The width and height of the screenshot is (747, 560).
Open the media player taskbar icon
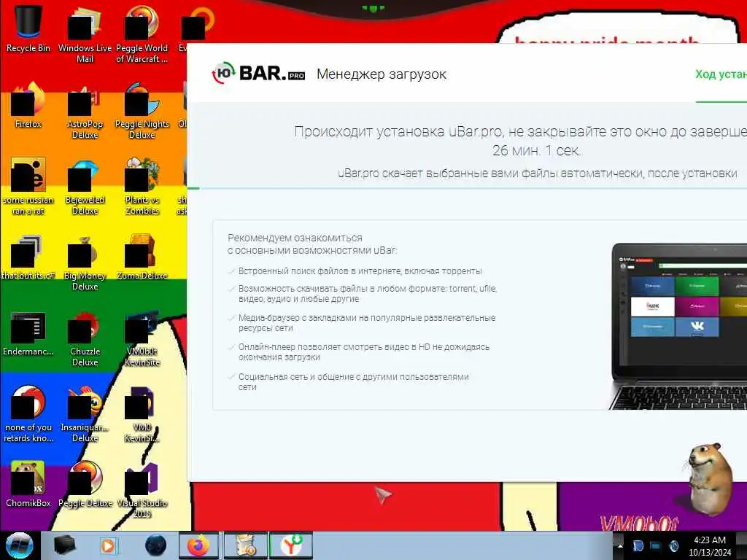[109, 545]
